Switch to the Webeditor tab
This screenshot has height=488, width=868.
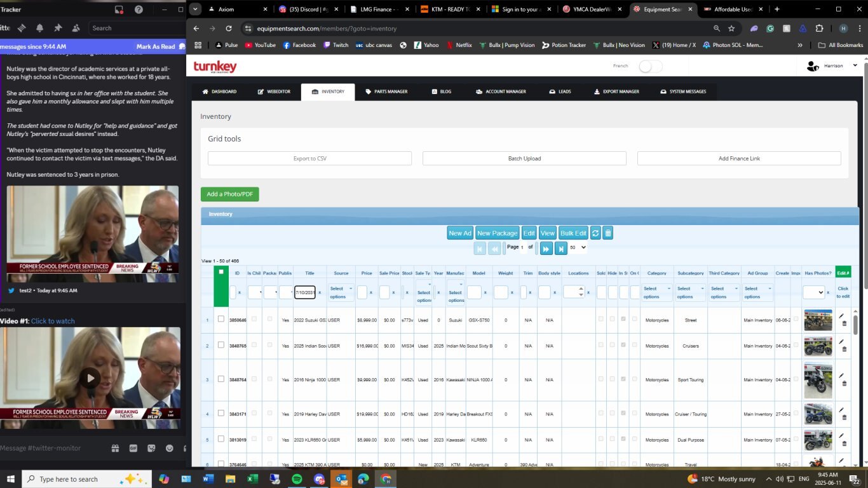(274, 91)
